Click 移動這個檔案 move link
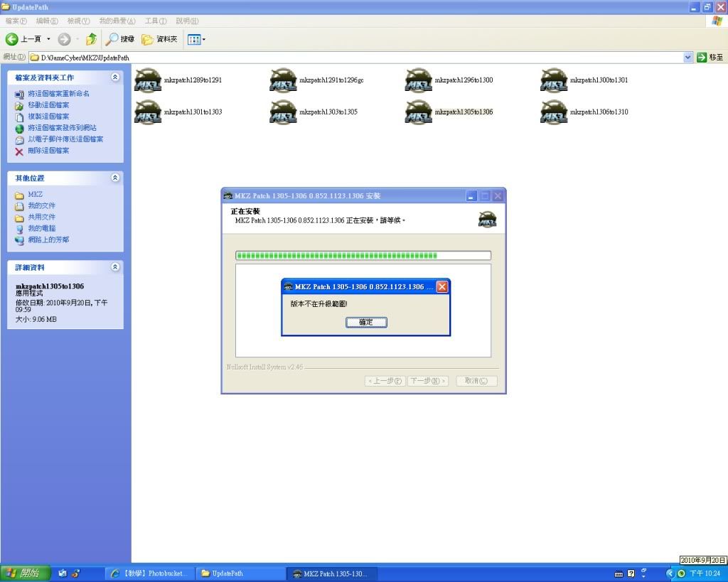 [48, 105]
